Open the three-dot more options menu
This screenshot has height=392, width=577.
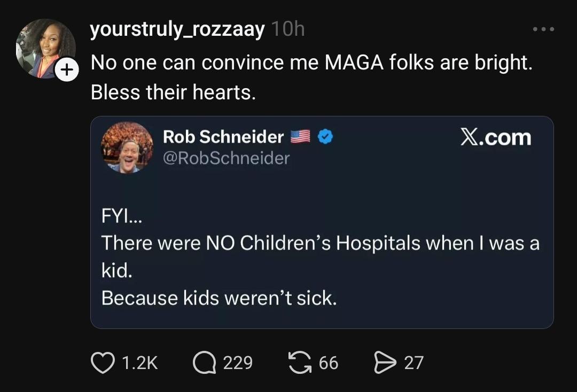pyautogui.click(x=544, y=29)
